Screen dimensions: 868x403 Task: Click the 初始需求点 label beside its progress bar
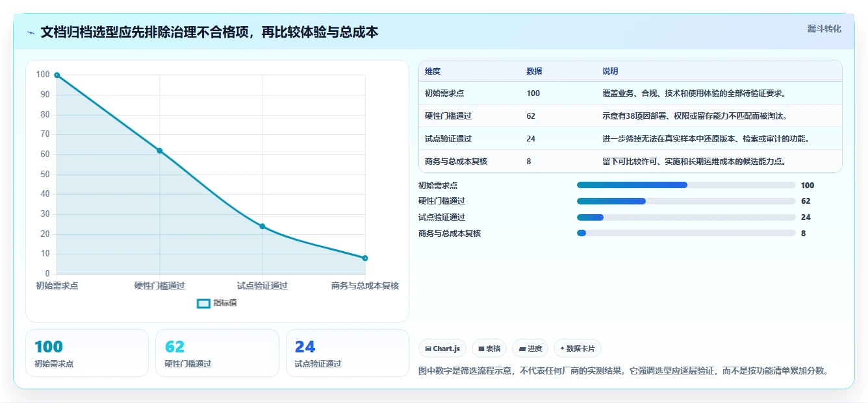438,186
